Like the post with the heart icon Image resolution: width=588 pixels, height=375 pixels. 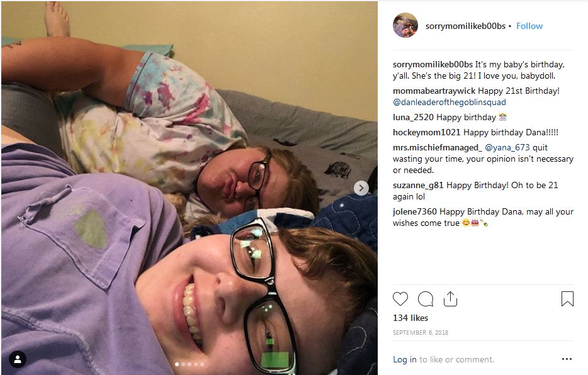400,299
